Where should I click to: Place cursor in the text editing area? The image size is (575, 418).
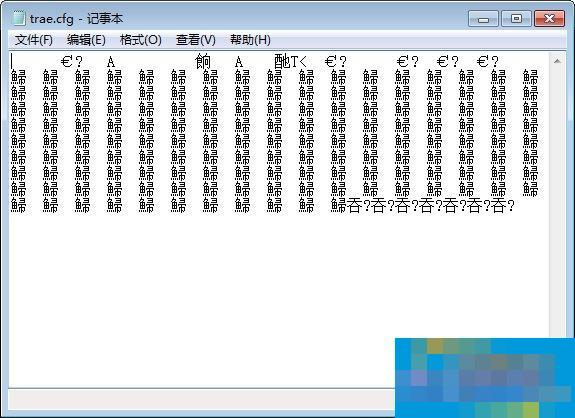pos(279,220)
